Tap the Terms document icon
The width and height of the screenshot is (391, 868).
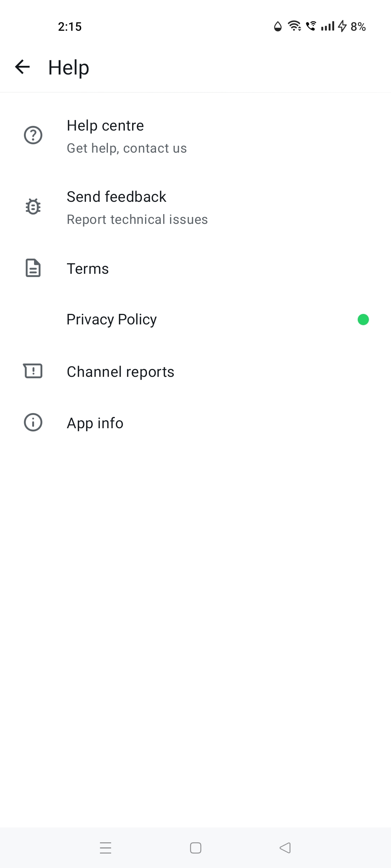pyautogui.click(x=33, y=268)
